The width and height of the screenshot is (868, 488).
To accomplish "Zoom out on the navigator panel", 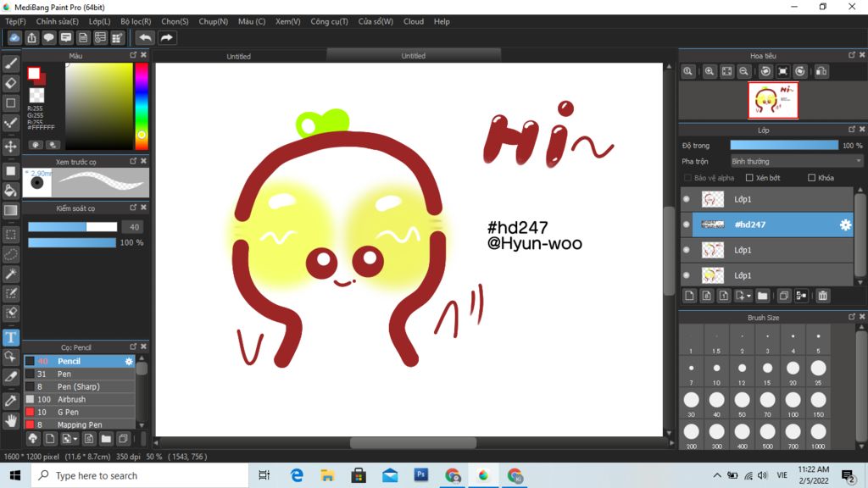I will pos(744,71).
